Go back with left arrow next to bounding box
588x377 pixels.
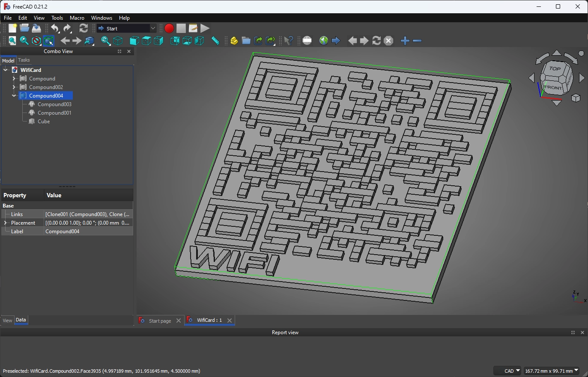[65, 41]
